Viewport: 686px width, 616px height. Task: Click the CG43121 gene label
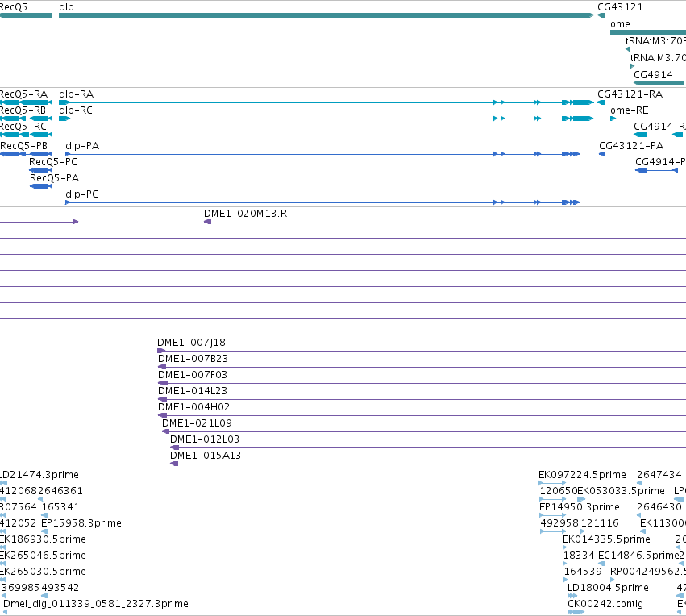point(620,7)
